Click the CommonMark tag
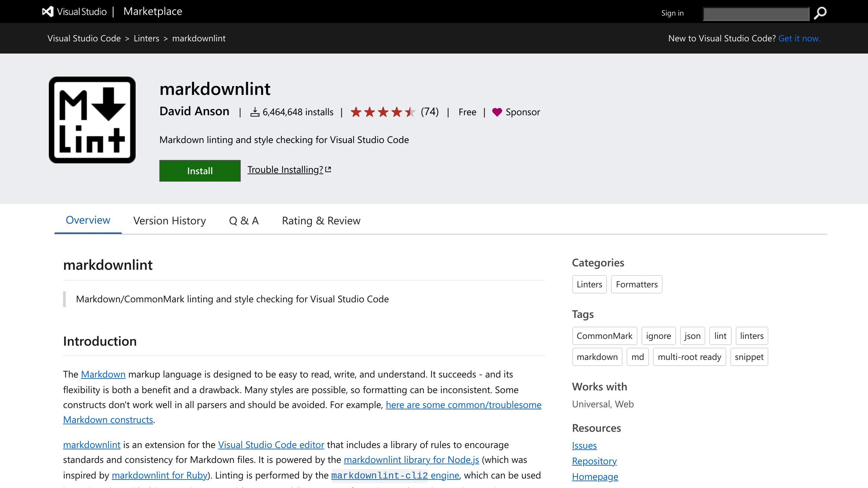 (605, 336)
